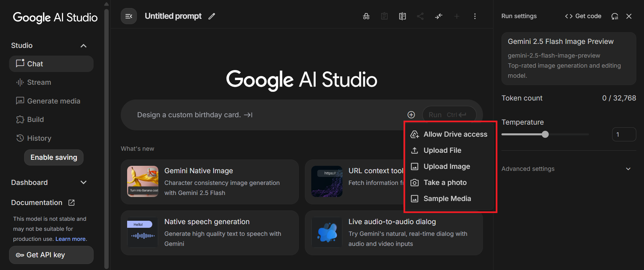Expand the Dashboard section chevron
Screen dimensions: 644x270
84,183
